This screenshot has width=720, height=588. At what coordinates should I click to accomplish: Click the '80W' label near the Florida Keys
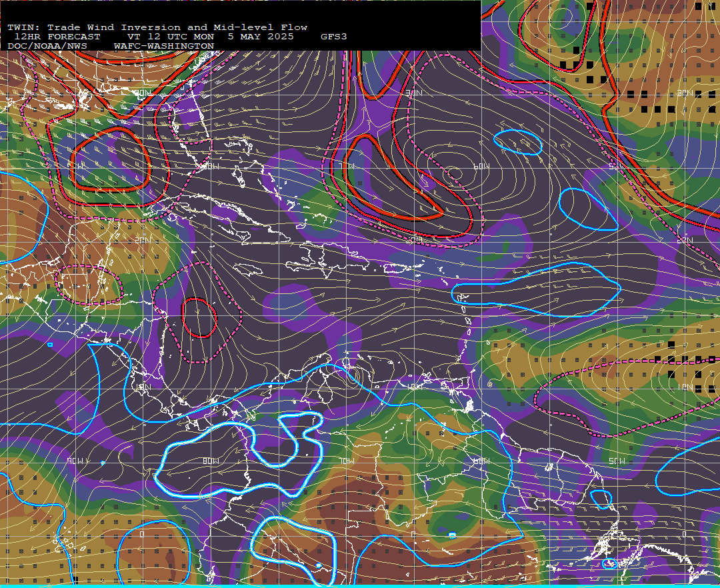tap(211, 166)
